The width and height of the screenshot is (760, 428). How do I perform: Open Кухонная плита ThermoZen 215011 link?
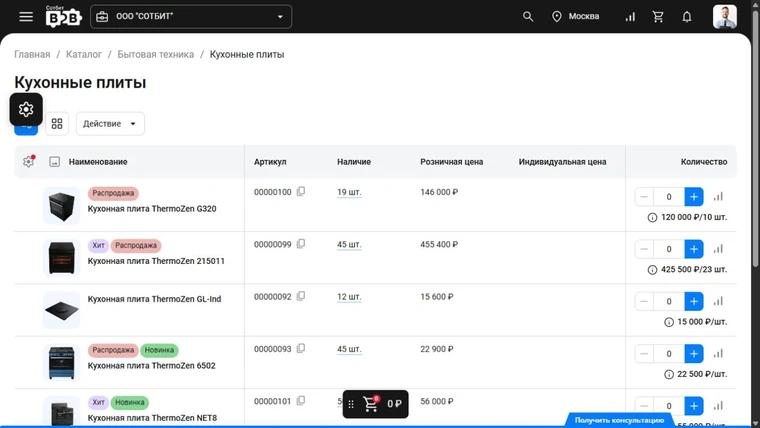(156, 261)
